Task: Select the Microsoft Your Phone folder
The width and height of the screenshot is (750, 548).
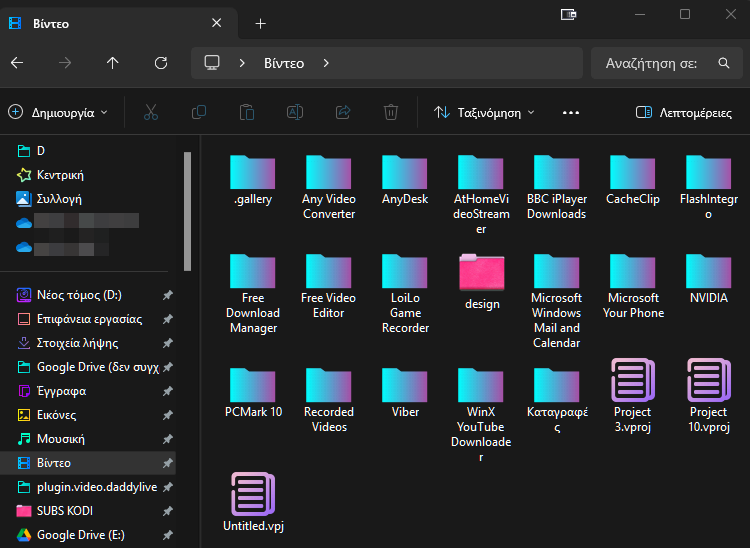Action: click(x=633, y=286)
